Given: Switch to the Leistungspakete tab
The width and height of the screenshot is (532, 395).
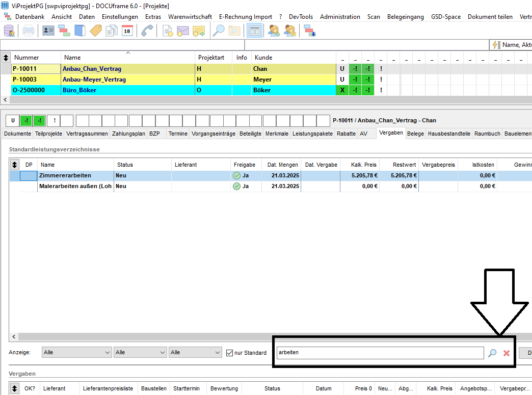Looking at the screenshot, I should click(x=312, y=134).
